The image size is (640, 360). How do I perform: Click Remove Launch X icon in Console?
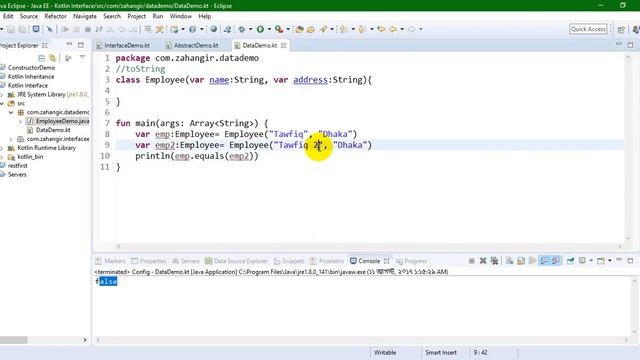tap(483, 260)
